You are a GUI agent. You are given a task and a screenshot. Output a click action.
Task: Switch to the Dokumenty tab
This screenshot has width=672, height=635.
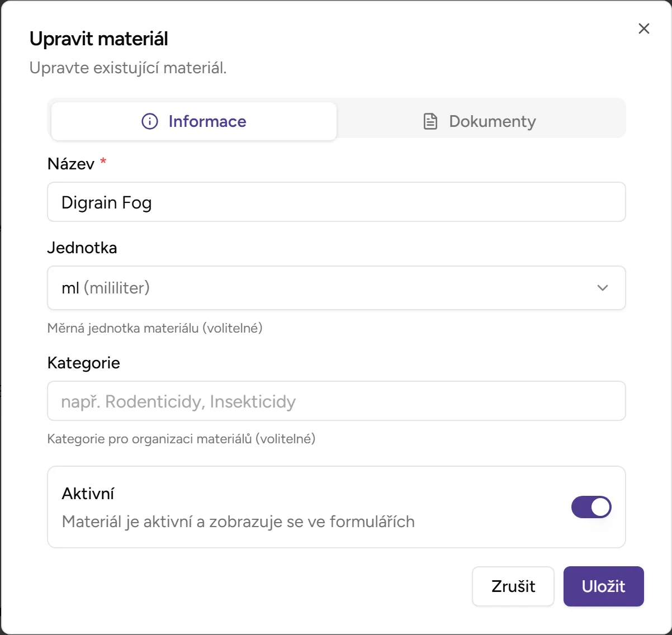pos(481,121)
